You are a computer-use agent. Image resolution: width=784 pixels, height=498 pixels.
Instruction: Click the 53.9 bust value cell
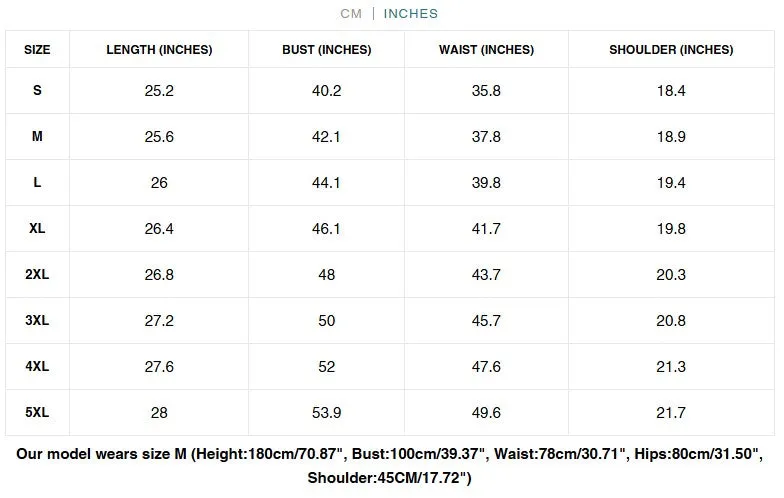[x=326, y=412]
